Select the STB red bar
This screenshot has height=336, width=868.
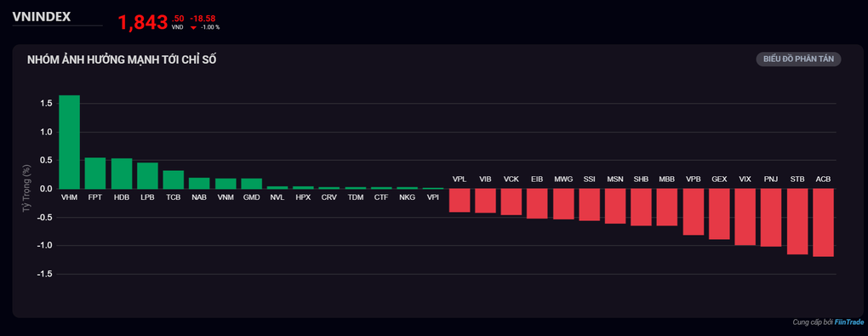point(797,221)
